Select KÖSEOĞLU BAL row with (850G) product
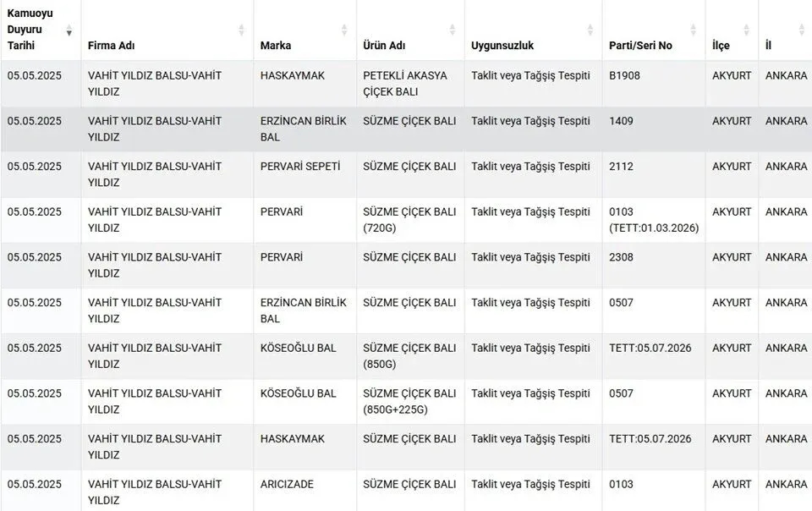 click(406, 356)
